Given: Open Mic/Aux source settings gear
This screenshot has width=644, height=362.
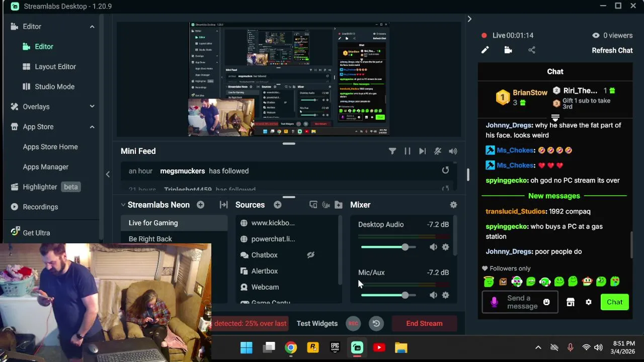Looking at the screenshot, I should coord(445,295).
